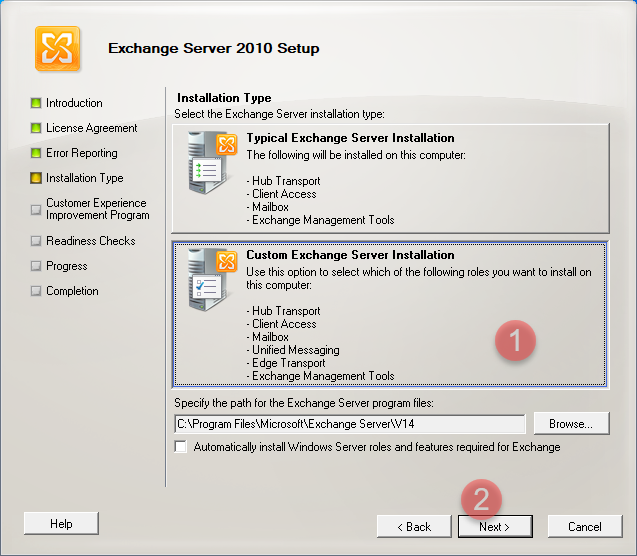637x556 pixels.
Task: Click the Browse... button
Action: coord(571,424)
